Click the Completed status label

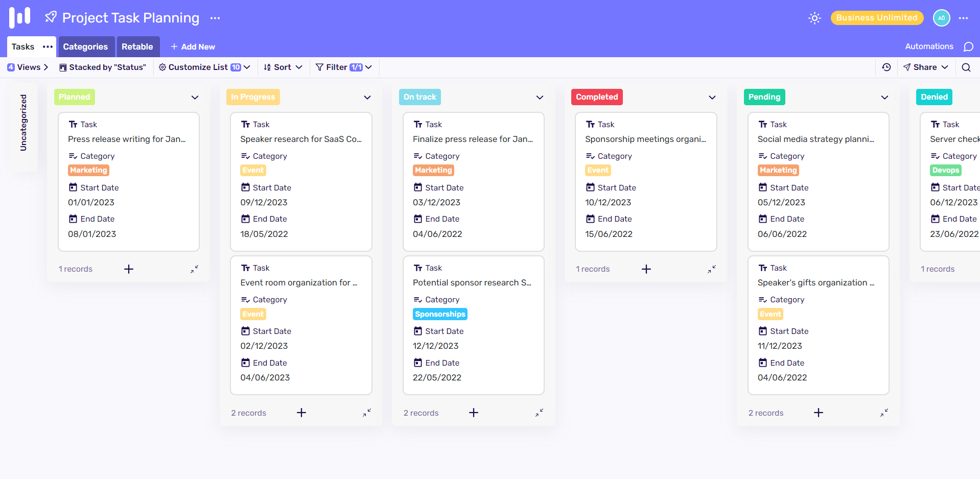[x=597, y=97]
